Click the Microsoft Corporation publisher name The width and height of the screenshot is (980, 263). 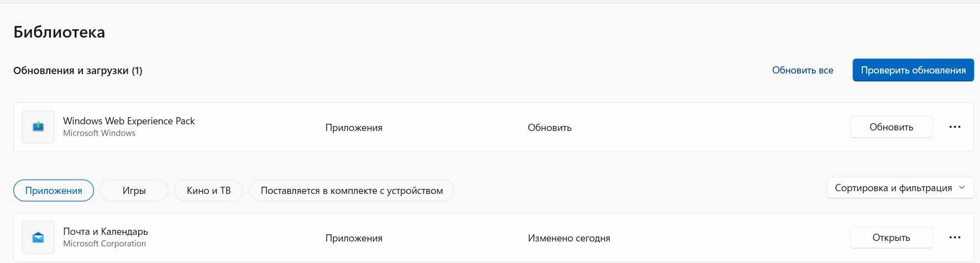click(x=104, y=244)
